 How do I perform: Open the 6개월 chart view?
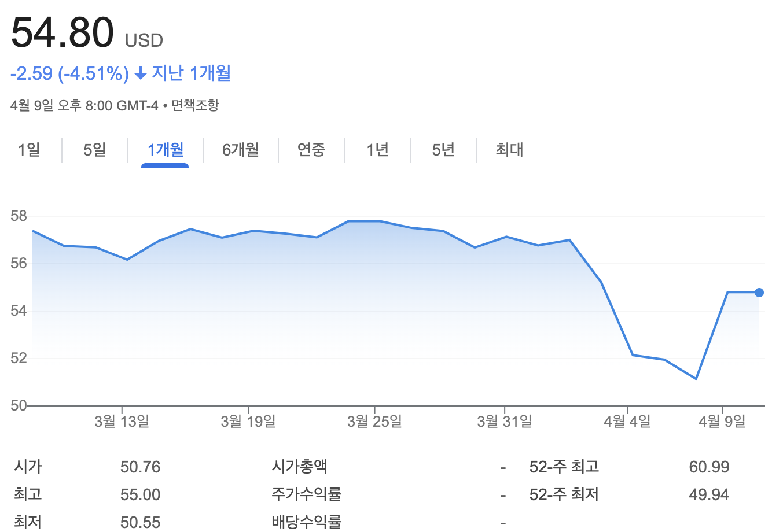tap(241, 150)
